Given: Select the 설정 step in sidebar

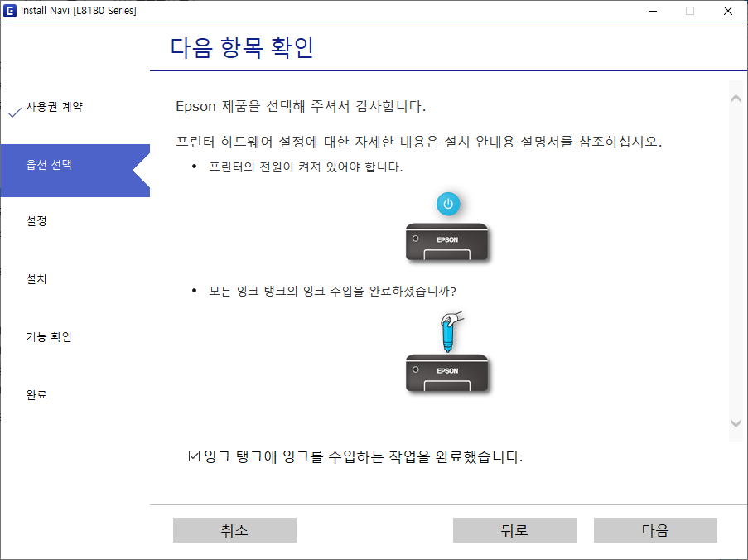Looking at the screenshot, I should pyautogui.click(x=36, y=221).
